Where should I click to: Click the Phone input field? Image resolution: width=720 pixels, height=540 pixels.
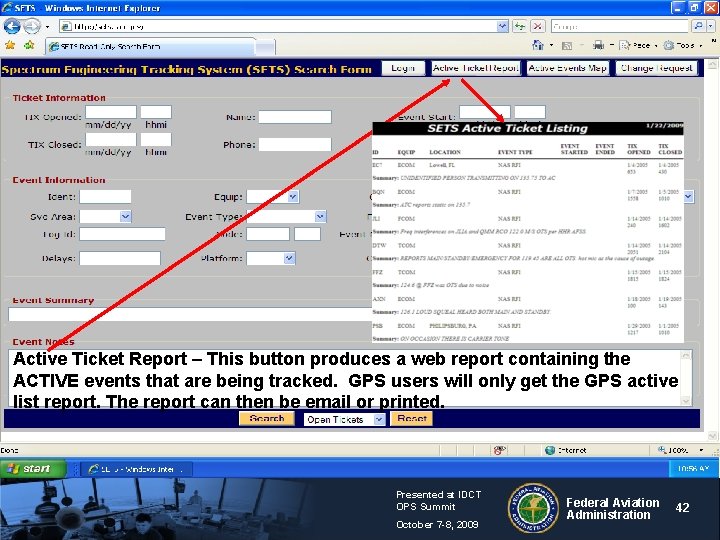295,145
